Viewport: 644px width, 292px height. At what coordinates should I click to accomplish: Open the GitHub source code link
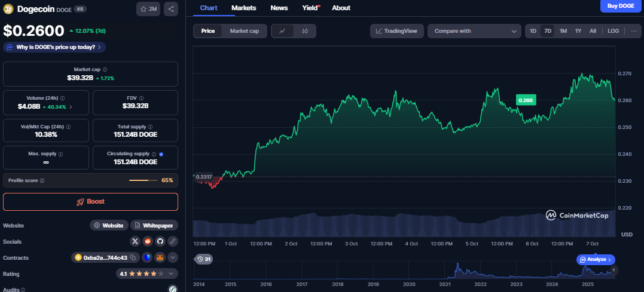coord(160,241)
